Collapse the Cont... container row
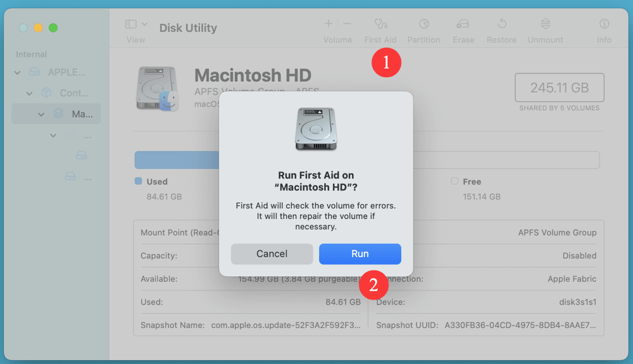The image size is (633, 364). point(29,93)
